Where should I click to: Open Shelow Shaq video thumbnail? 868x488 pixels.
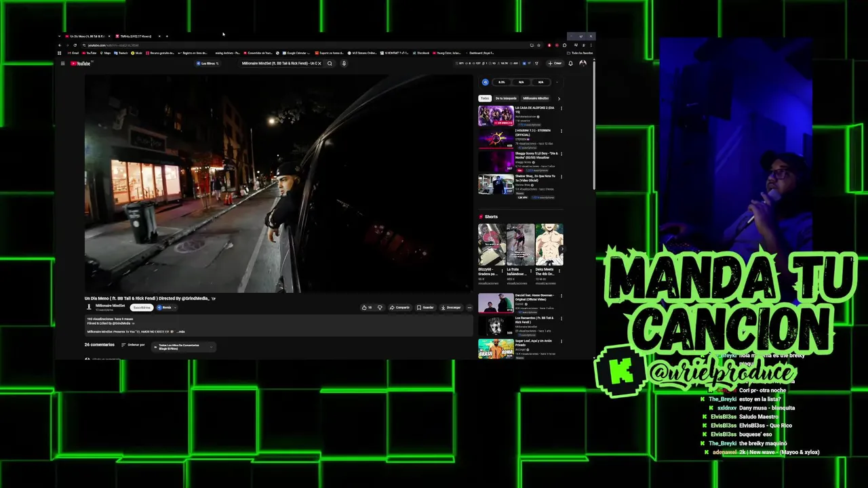pyautogui.click(x=496, y=184)
